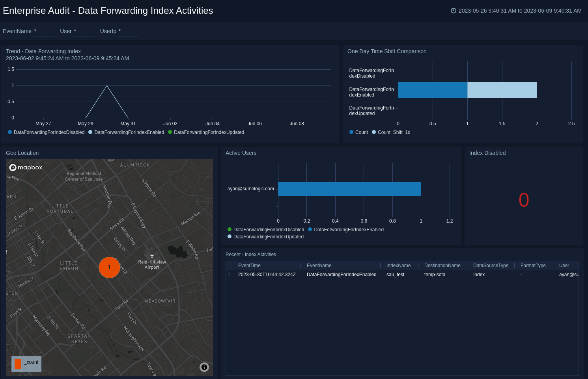This screenshot has height=379, width=588.
Task: Click the UserIp filter input field
Action: (128, 32)
